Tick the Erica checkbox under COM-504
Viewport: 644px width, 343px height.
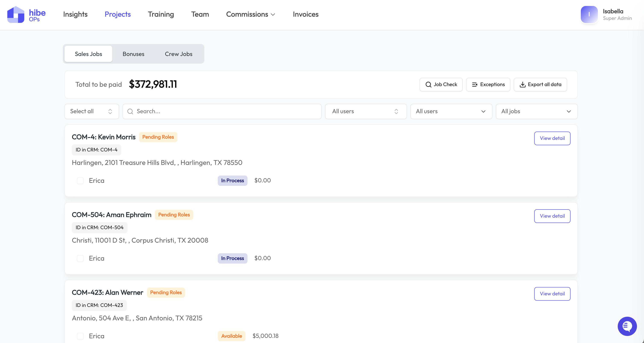(x=80, y=258)
